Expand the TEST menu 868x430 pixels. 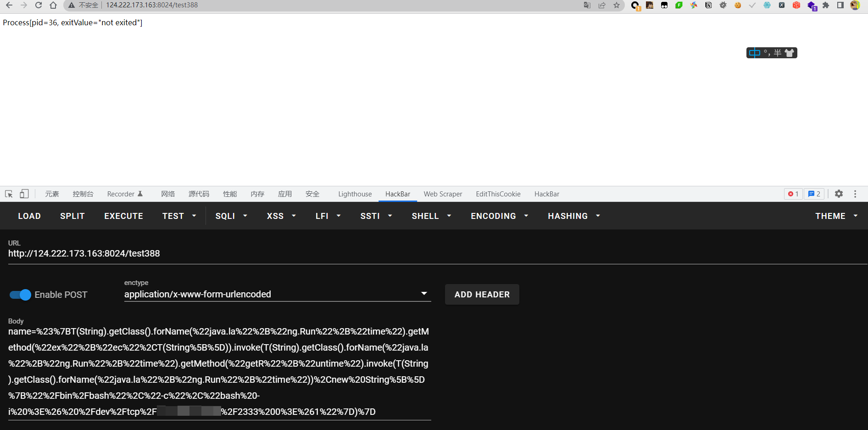(x=179, y=216)
